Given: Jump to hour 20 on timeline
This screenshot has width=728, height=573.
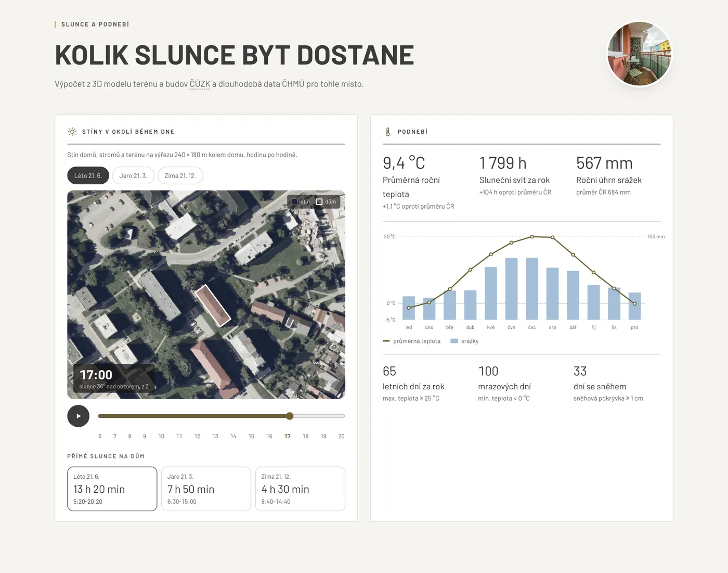Looking at the screenshot, I should (x=341, y=436).
